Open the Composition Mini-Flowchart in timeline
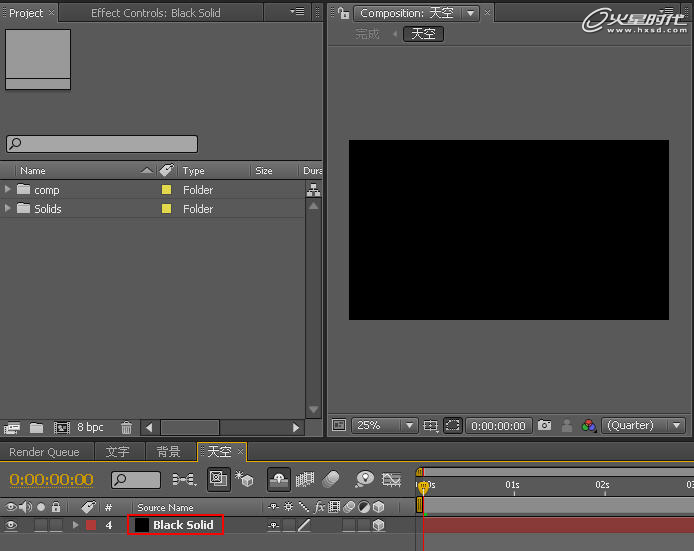694x551 pixels. click(184, 479)
